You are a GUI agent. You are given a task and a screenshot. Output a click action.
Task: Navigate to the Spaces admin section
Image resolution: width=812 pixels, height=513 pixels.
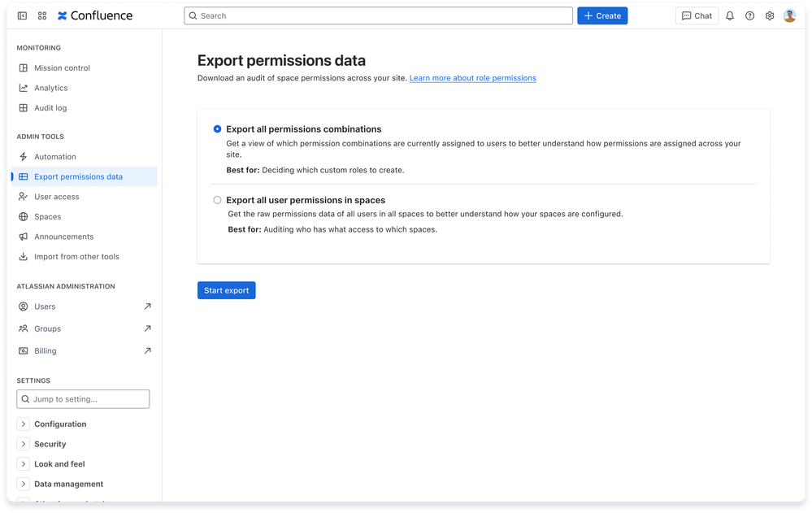pyautogui.click(x=49, y=216)
